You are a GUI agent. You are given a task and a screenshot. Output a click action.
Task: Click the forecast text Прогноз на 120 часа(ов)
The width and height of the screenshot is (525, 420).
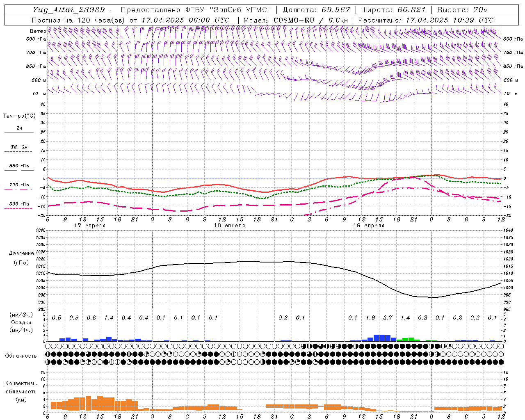[79, 20]
